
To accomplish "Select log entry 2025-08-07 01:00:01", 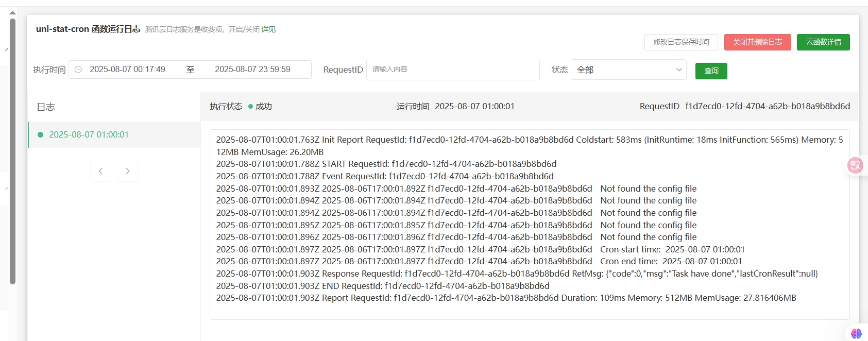I will click(x=114, y=135).
